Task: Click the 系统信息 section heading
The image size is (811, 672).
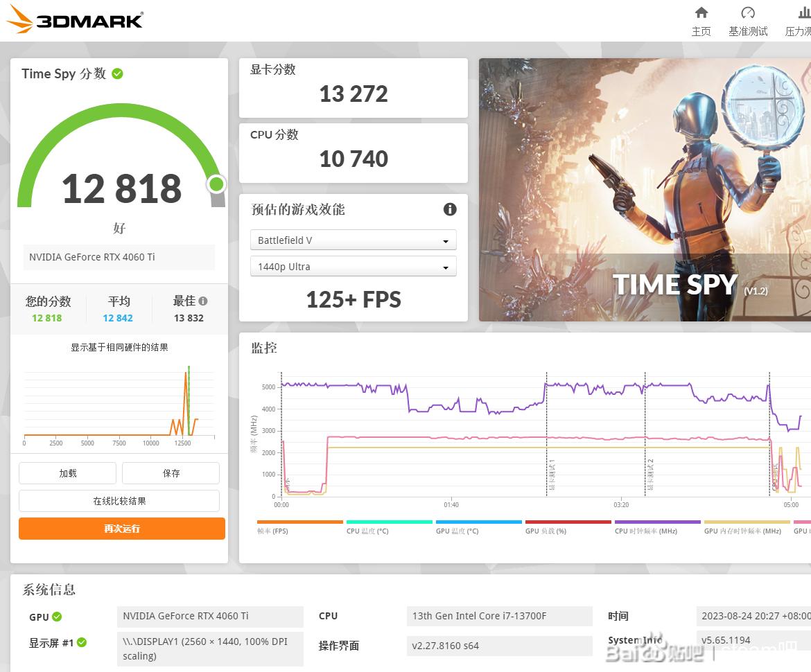Action: (x=49, y=590)
